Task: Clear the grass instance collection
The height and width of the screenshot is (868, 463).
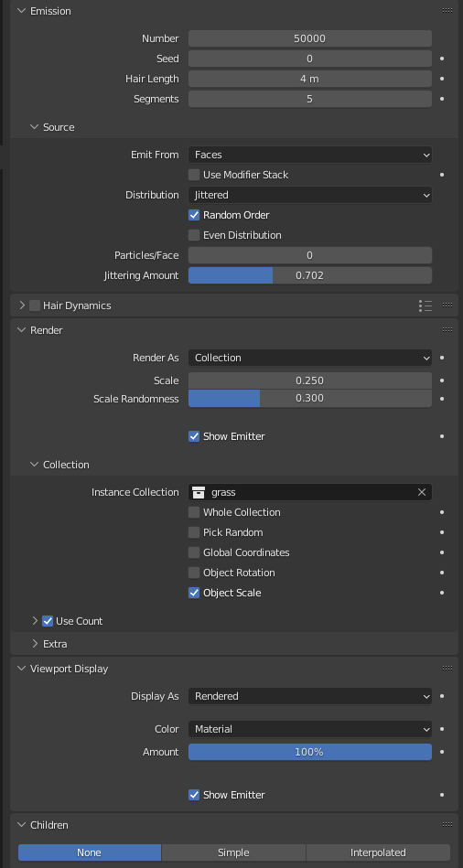Action: 422,493
